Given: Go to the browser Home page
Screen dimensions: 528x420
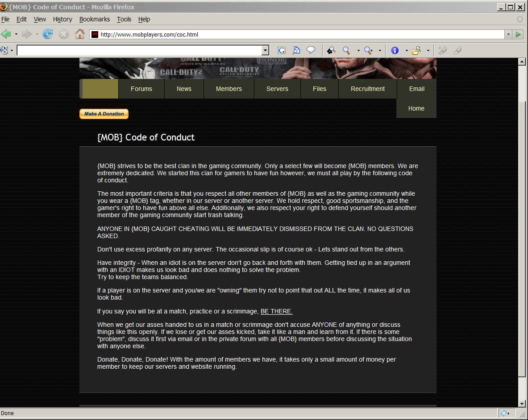Looking at the screenshot, I should [x=80, y=34].
